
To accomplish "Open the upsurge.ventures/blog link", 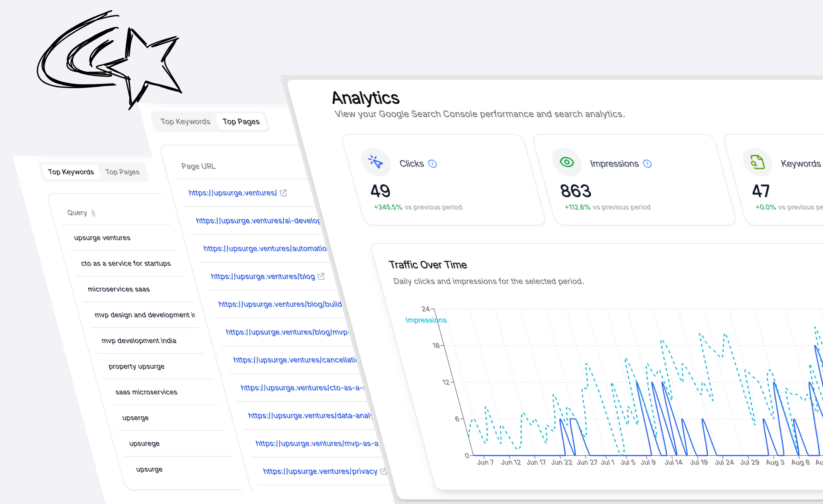I will 263,277.
